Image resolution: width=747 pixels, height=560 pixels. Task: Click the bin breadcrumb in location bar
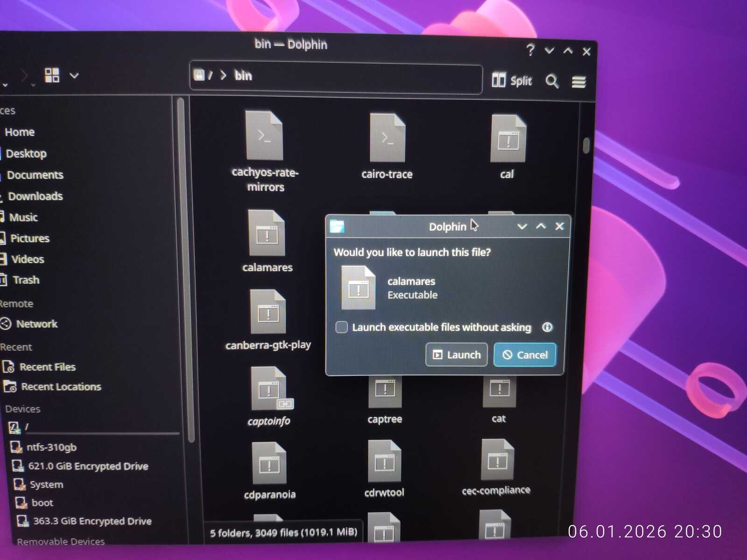243,76
